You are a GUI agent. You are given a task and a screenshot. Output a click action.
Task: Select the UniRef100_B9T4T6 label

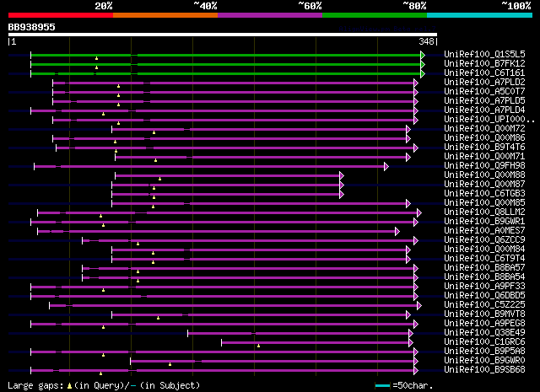pos(484,147)
